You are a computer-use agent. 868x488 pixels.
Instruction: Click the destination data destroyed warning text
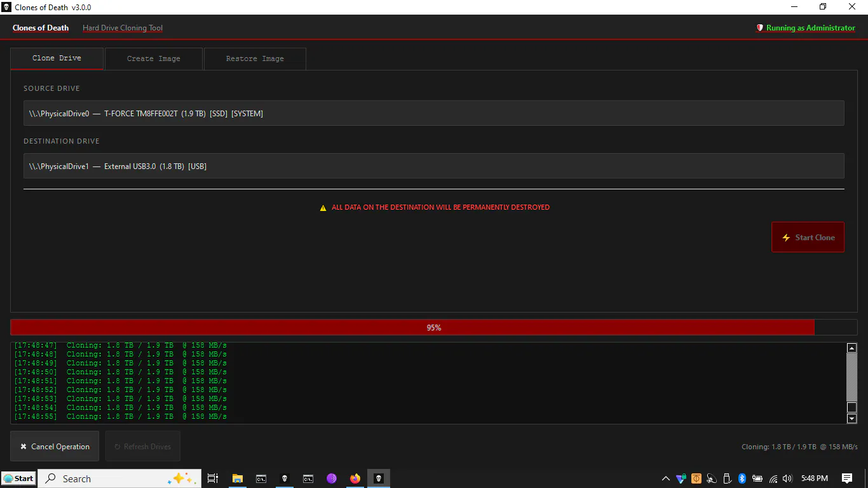[440, 208]
